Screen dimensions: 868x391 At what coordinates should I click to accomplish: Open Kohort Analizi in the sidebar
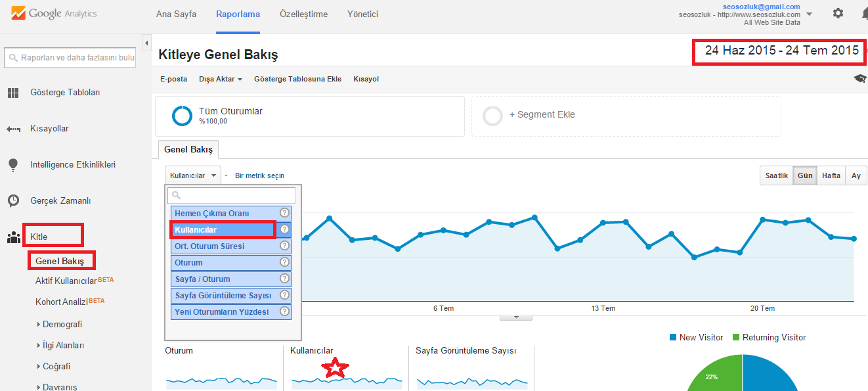point(61,302)
